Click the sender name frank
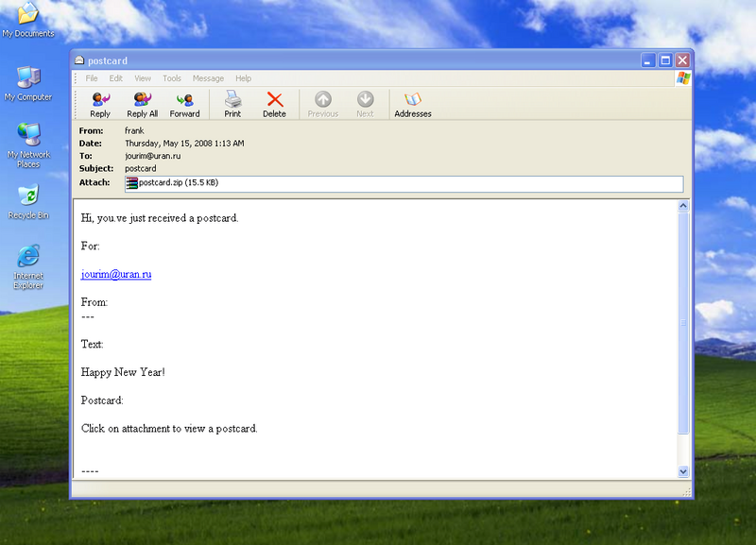756x545 pixels. pos(134,130)
